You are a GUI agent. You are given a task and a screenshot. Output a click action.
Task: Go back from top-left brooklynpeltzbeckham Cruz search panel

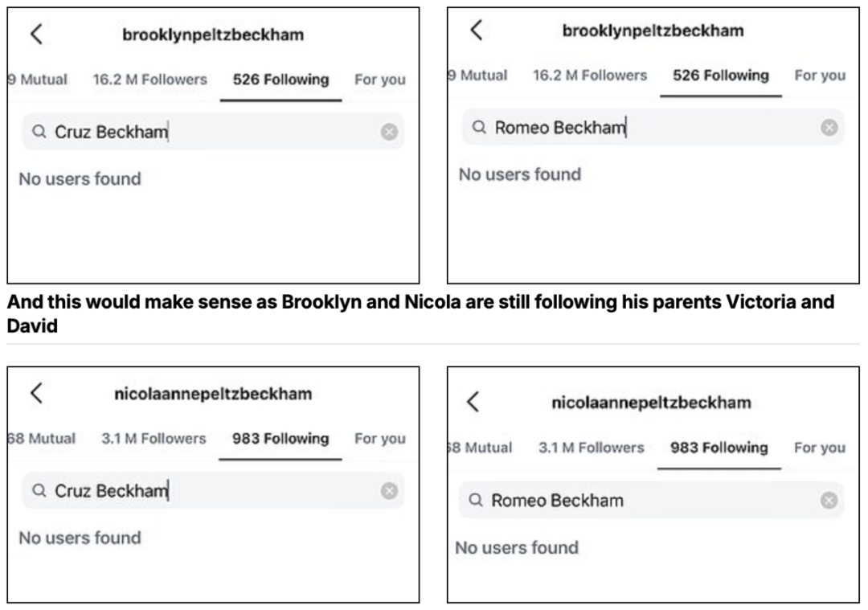(36, 35)
